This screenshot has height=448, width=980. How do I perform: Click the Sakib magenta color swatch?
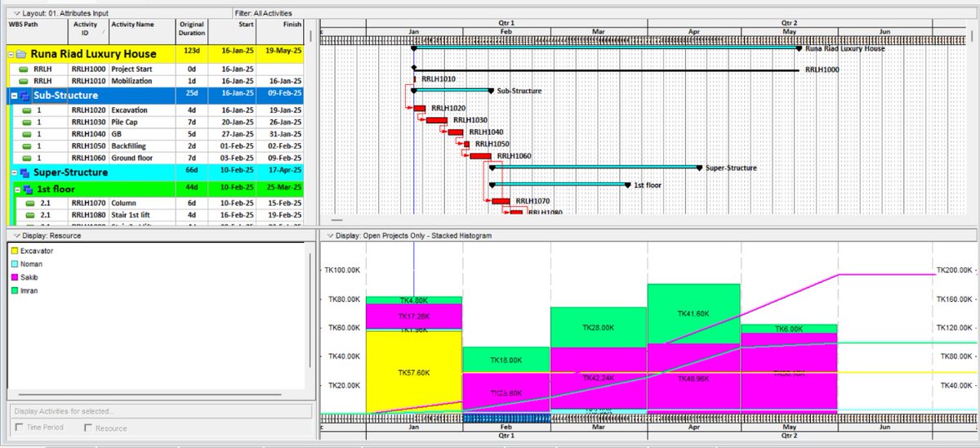13,277
